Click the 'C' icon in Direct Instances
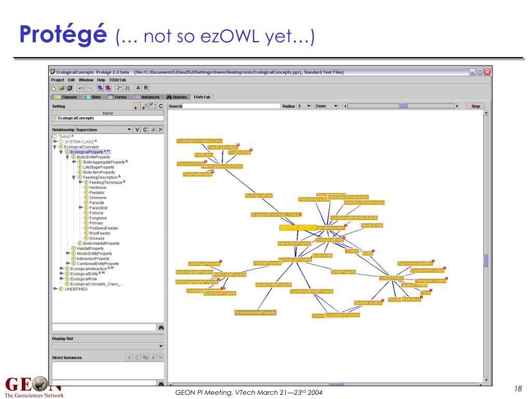 [x=137, y=357]
